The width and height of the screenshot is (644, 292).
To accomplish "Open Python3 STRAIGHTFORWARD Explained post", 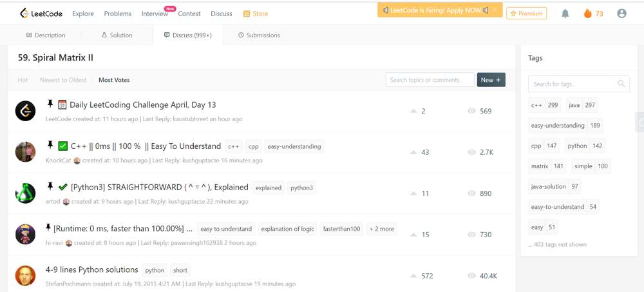I will click(159, 187).
